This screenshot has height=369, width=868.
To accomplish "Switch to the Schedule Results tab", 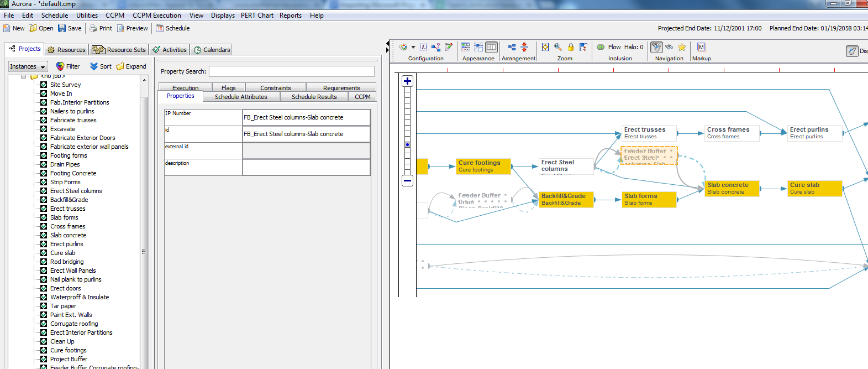I will coord(314,97).
